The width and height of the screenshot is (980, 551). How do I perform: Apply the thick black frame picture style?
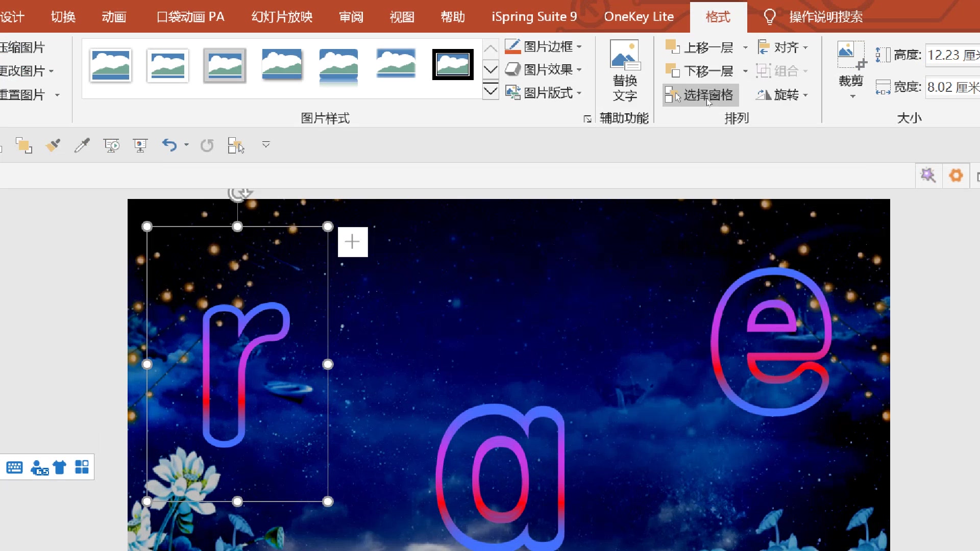tap(453, 65)
